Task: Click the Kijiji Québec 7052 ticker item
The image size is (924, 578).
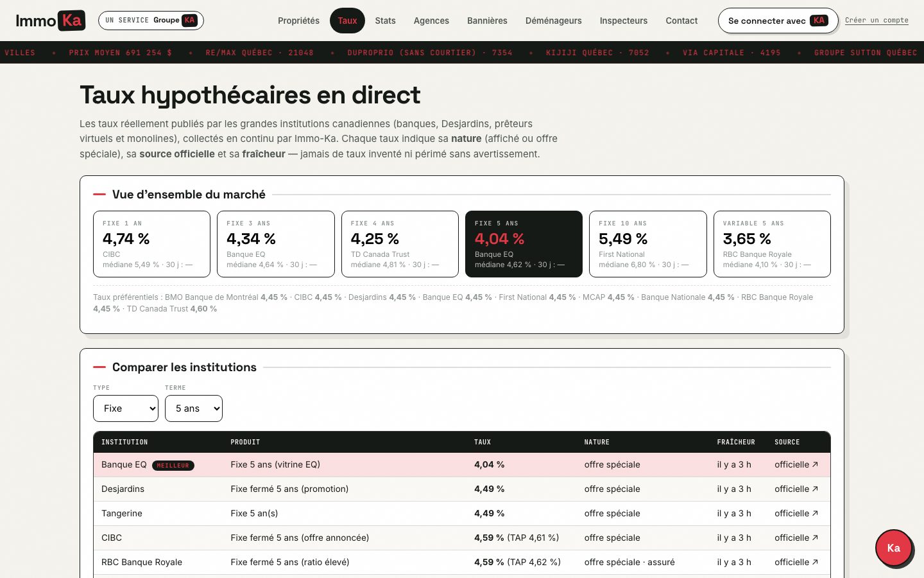Action: tap(597, 53)
